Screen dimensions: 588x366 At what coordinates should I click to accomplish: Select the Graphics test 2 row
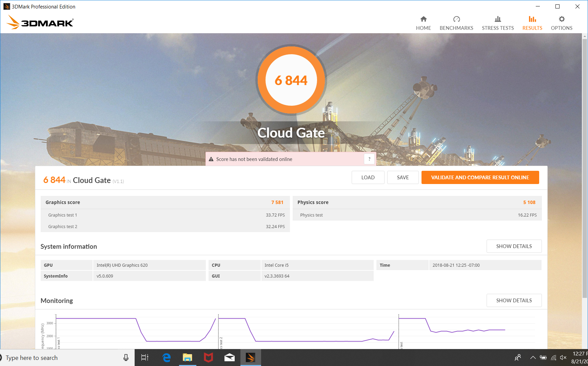(165, 226)
